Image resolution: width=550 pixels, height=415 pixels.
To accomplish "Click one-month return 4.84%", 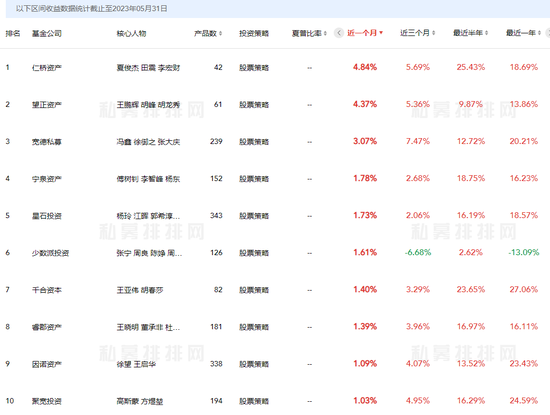I will [x=365, y=67].
